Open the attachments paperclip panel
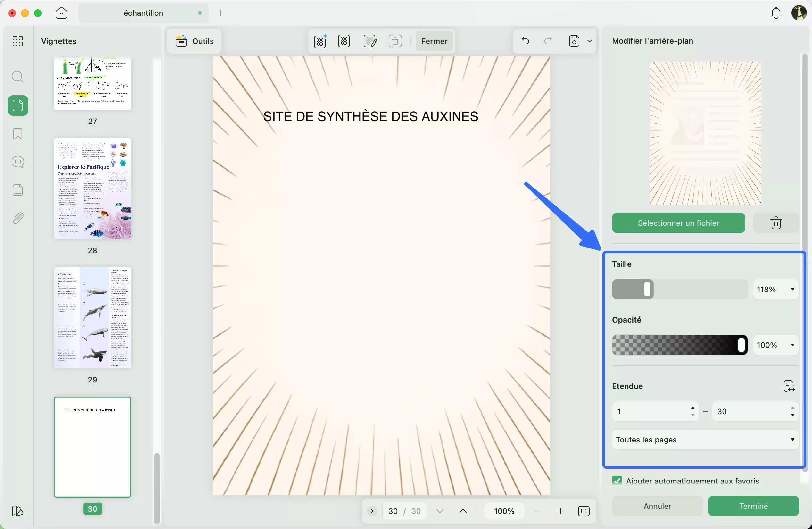 click(18, 218)
